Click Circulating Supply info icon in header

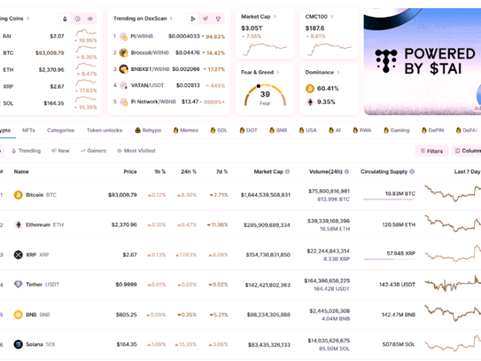(412, 172)
